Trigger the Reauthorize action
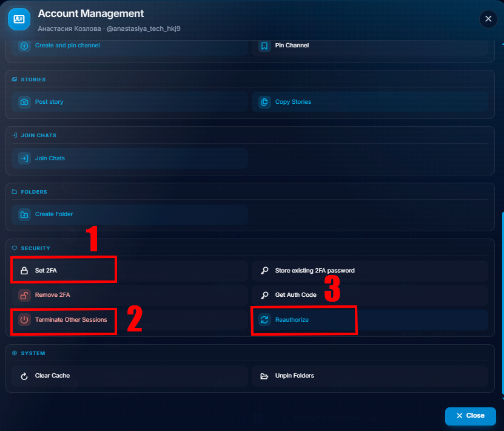 pyautogui.click(x=370, y=320)
